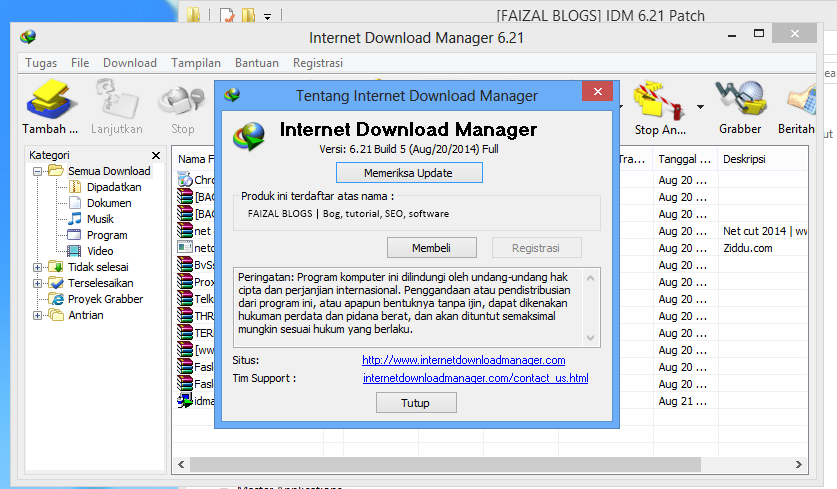Open Explorer quick access toolbar dropdown arrow

(x=267, y=17)
